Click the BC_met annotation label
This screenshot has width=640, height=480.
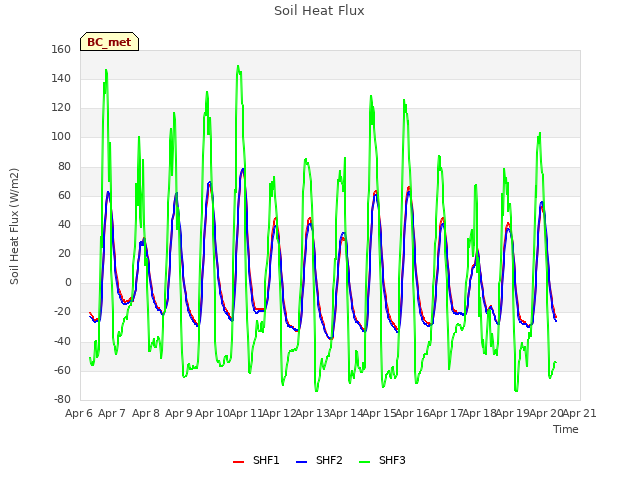click(109, 42)
